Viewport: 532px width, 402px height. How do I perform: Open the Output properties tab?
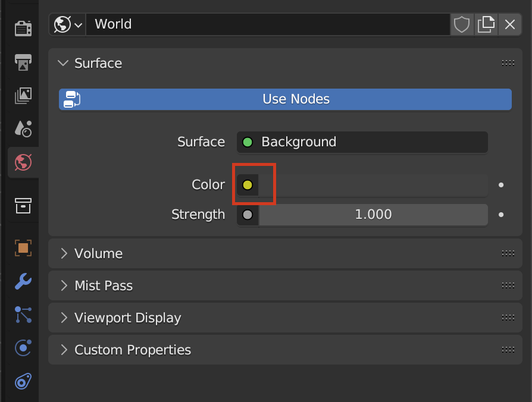[23, 61]
